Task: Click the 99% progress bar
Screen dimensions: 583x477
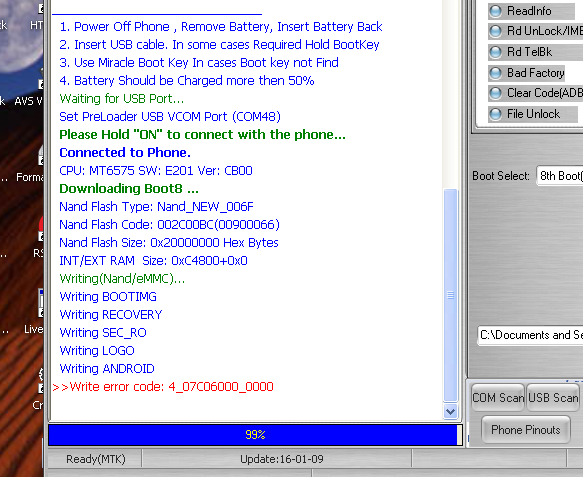Action: pos(255,435)
